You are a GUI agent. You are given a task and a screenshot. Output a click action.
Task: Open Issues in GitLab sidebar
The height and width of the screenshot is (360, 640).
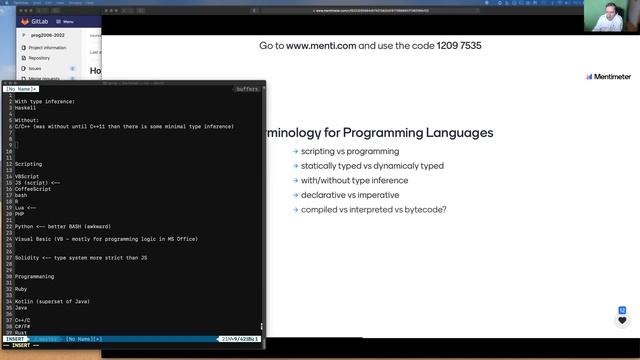[x=35, y=69]
